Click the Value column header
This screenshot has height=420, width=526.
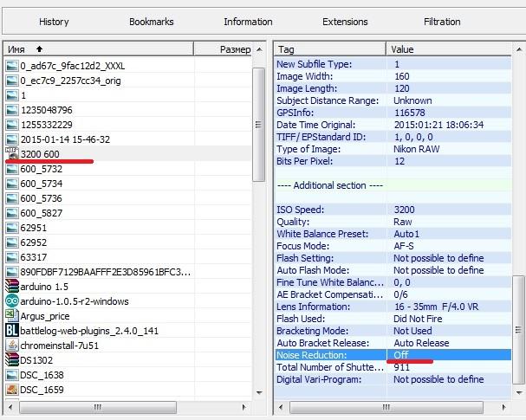pyautogui.click(x=449, y=49)
